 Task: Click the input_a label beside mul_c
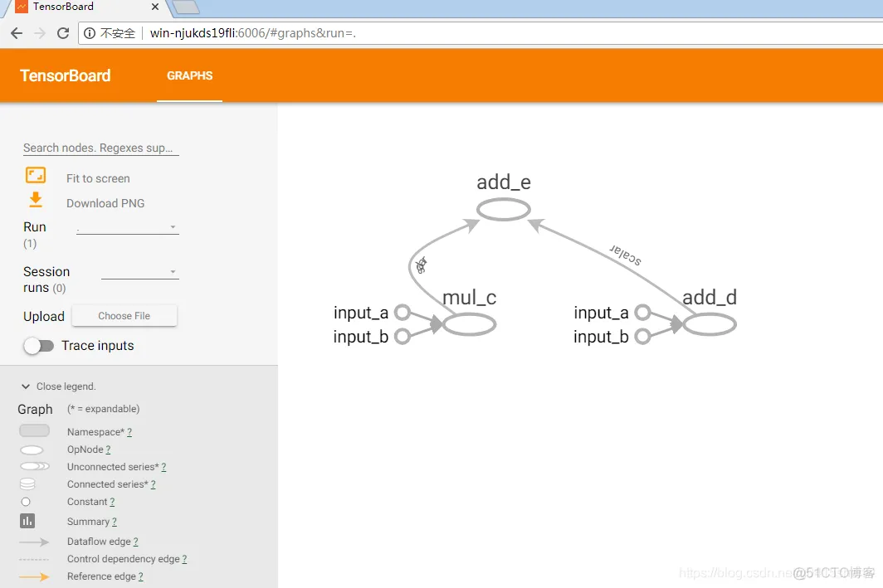361,313
